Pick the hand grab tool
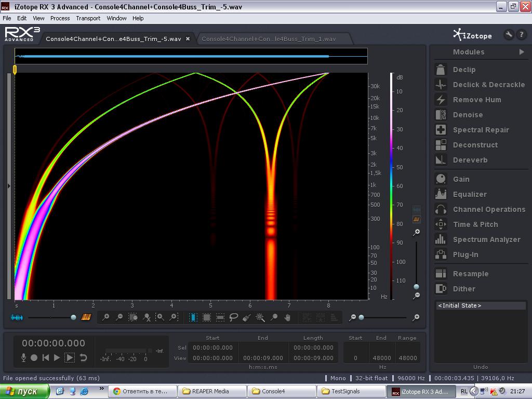 tap(287, 317)
